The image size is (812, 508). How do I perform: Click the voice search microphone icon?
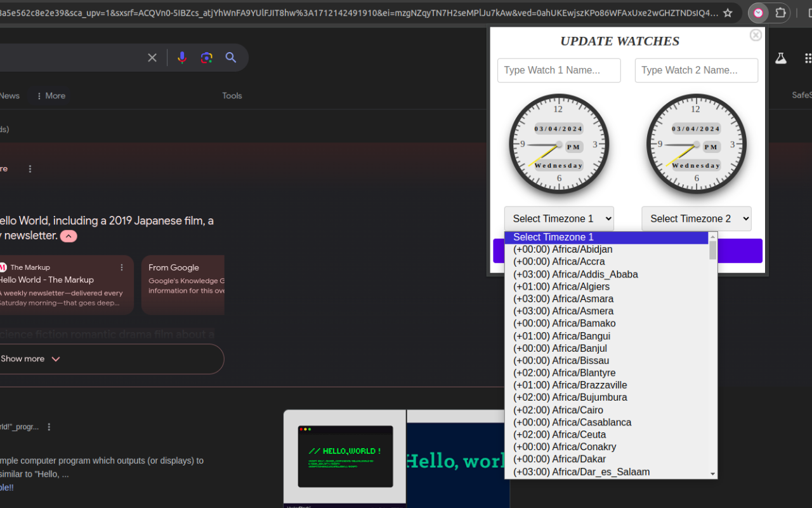coord(182,57)
